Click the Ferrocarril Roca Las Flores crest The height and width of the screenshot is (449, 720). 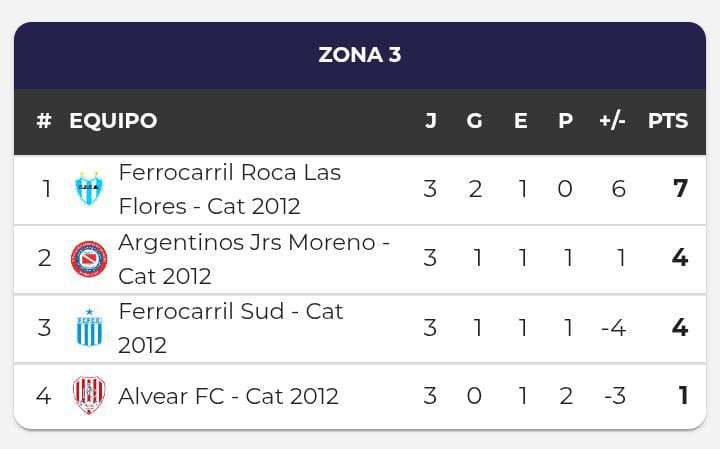(x=89, y=189)
